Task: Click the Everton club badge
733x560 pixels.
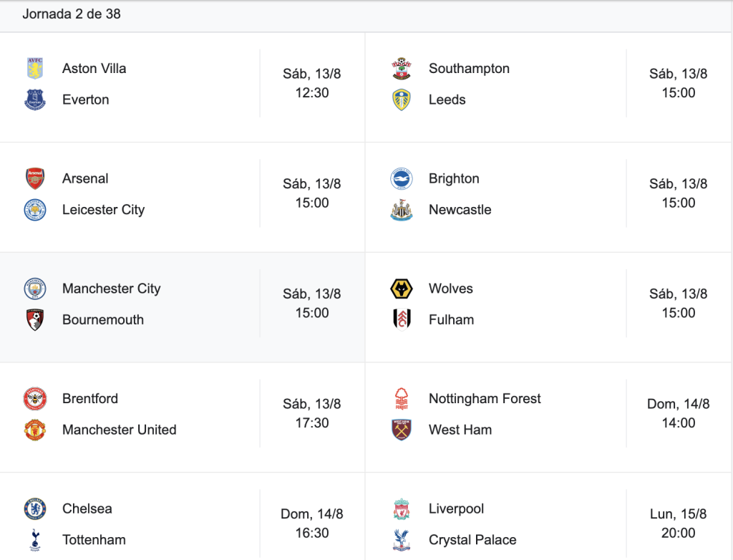Action: (x=35, y=100)
